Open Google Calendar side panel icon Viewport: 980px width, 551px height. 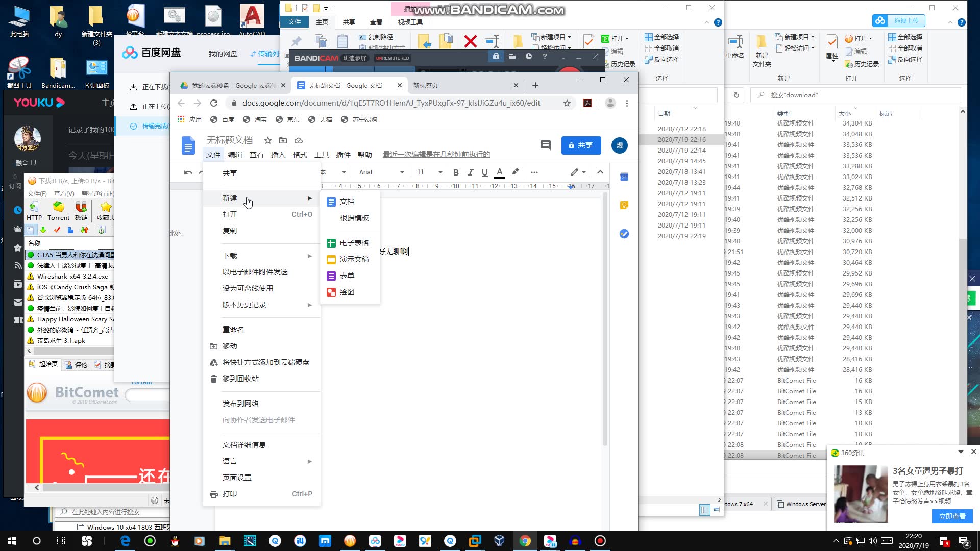[624, 177]
